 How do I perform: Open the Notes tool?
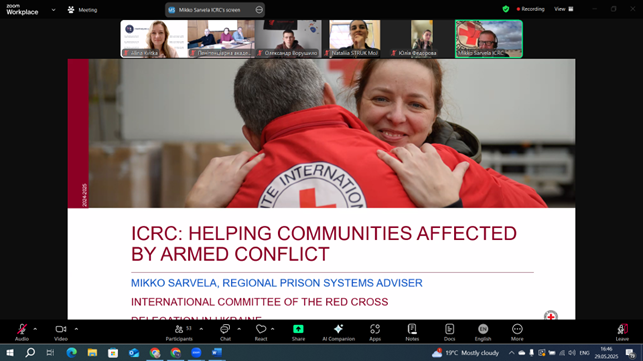point(412,332)
